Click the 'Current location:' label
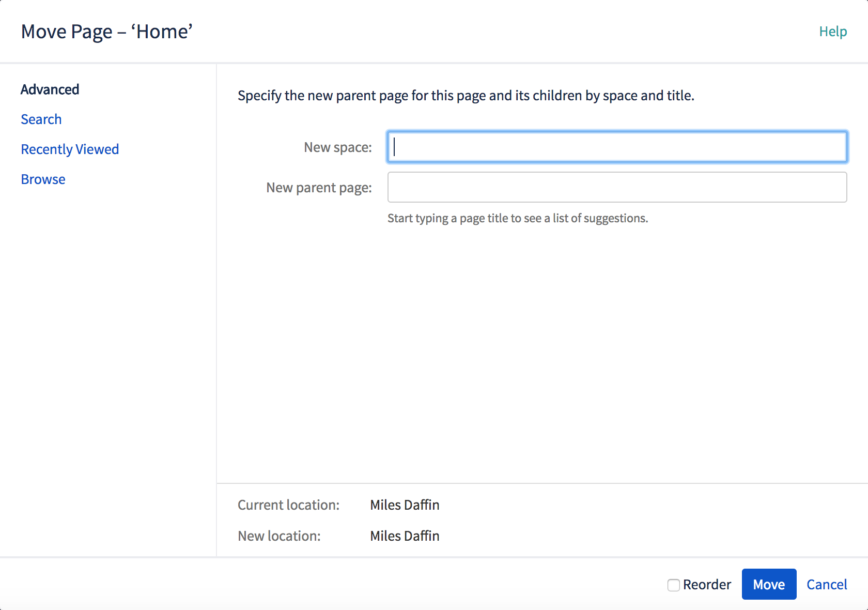 click(x=288, y=505)
